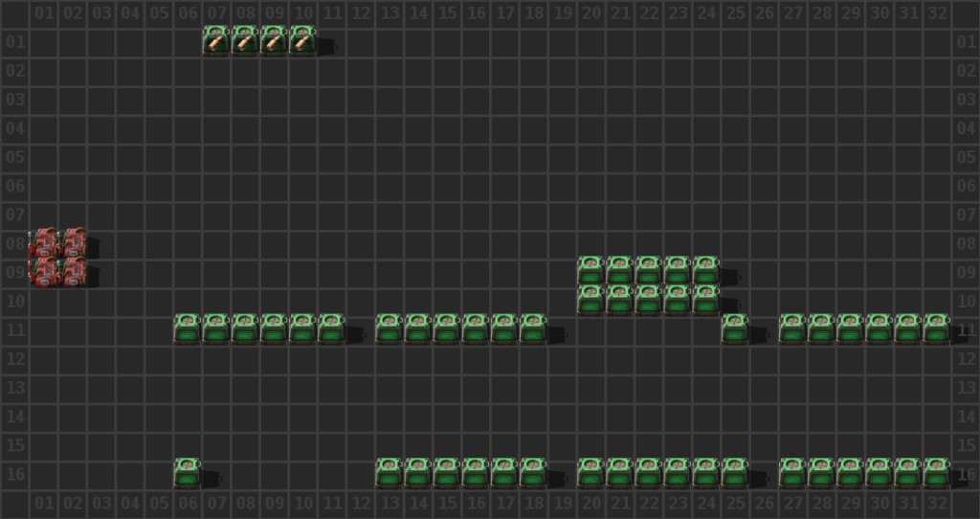Click the empty grid cell at column 12, row 11
Viewport: 980px width, 519px height.
tap(361, 329)
